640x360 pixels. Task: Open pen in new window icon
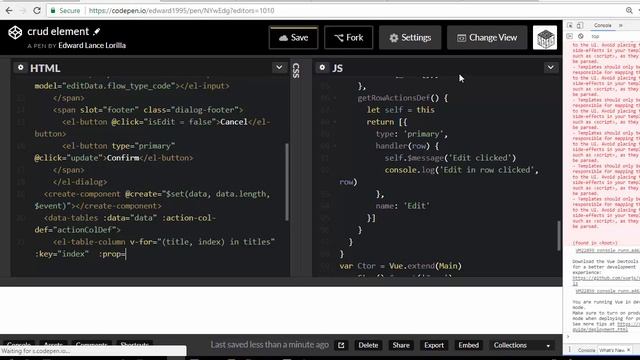[x=341, y=345]
